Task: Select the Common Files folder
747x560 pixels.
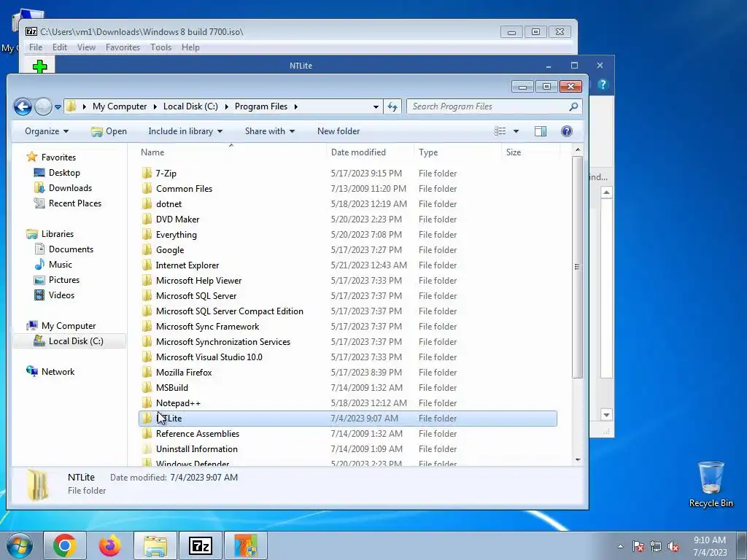Action: point(184,189)
